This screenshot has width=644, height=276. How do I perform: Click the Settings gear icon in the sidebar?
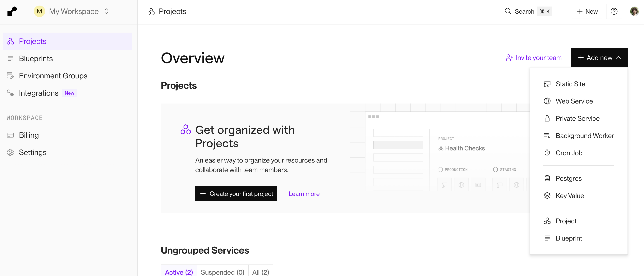point(10,153)
